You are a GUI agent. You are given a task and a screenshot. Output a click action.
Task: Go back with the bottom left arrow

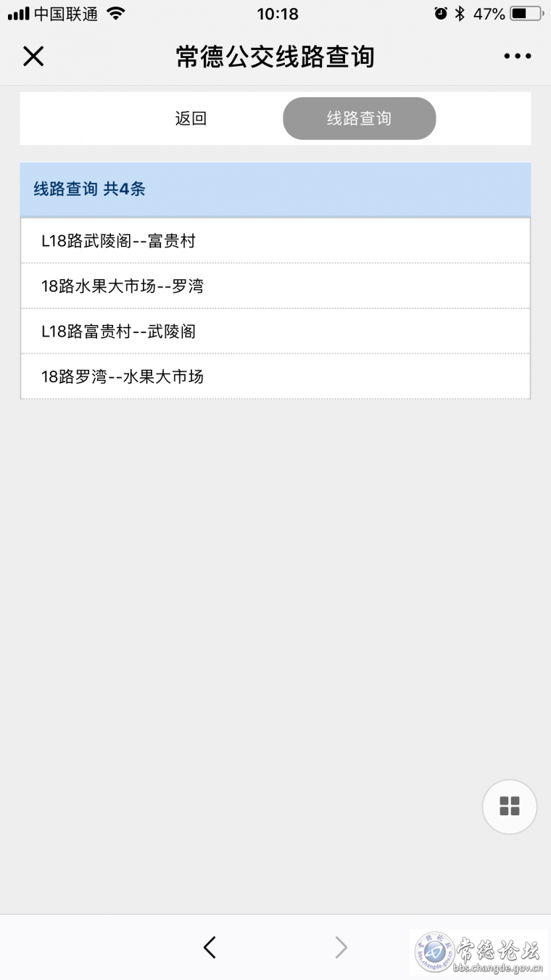210,947
